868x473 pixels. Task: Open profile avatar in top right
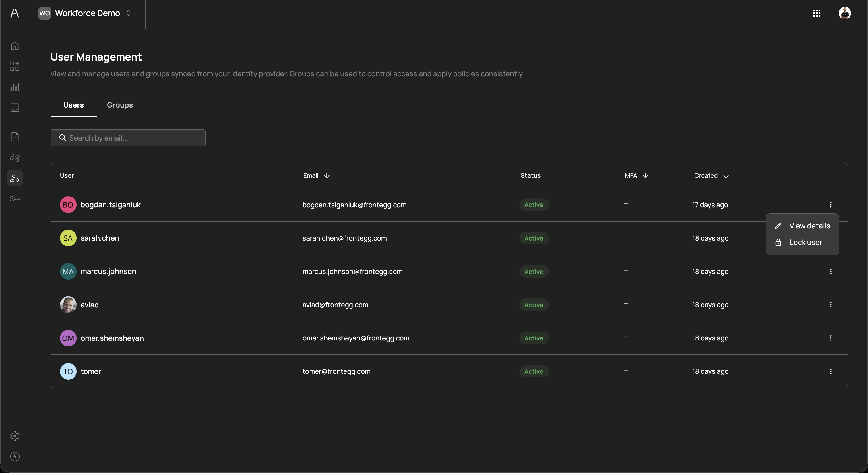point(844,13)
